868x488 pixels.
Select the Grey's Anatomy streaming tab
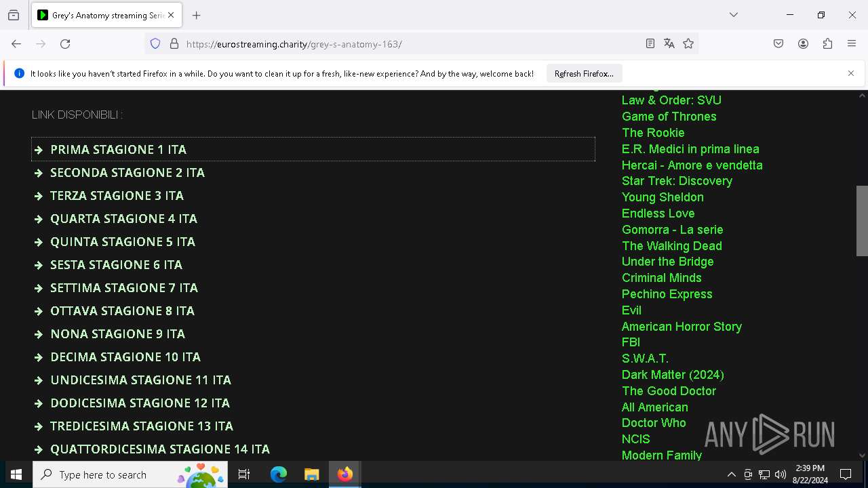[x=106, y=15]
